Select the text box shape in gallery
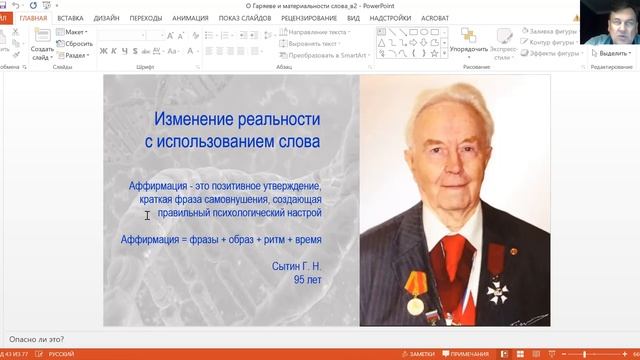640x360 pixels. (x=381, y=32)
